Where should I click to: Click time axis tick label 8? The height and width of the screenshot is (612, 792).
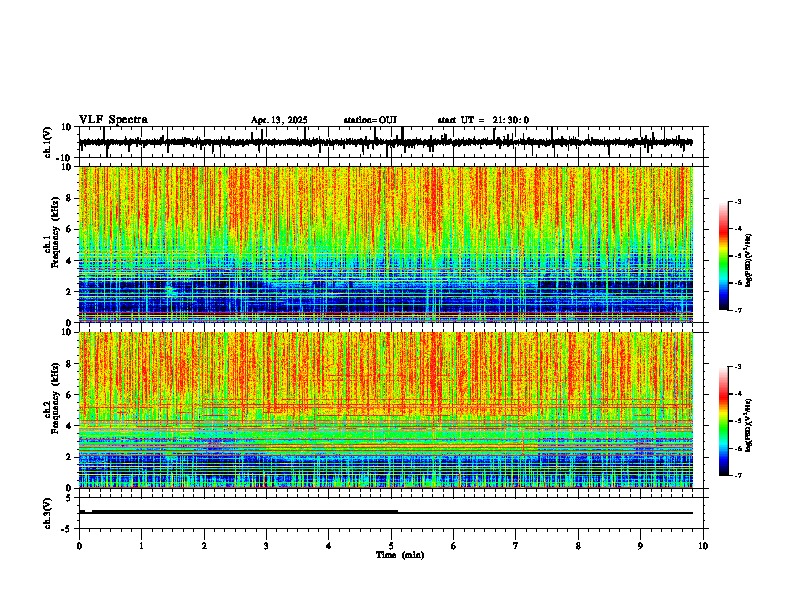pos(578,546)
